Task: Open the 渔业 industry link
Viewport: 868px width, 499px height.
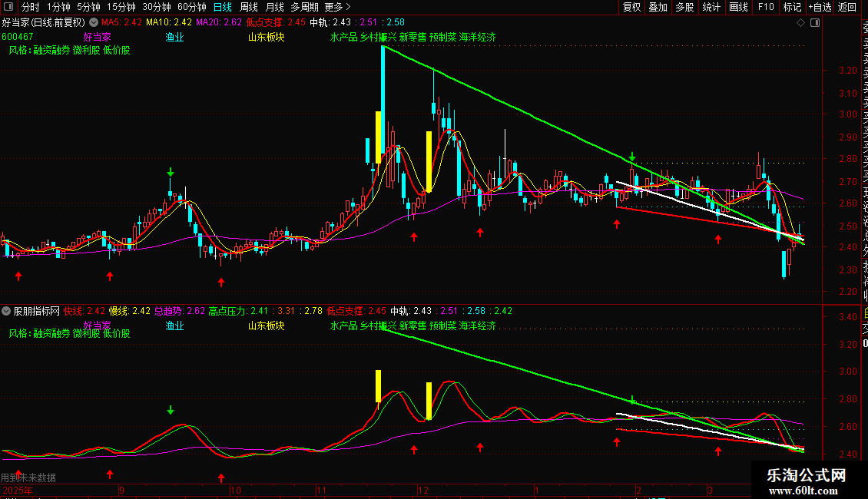Action: [x=174, y=37]
